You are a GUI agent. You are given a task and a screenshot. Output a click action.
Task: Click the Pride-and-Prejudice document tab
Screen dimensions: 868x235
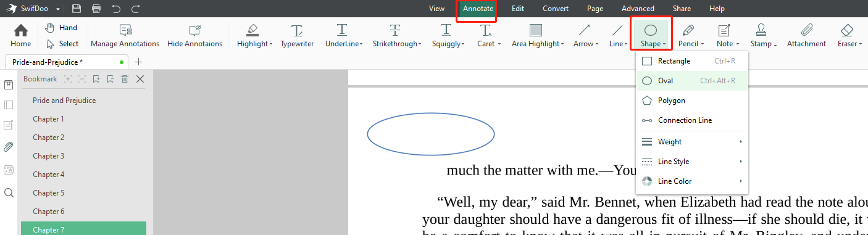66,62
